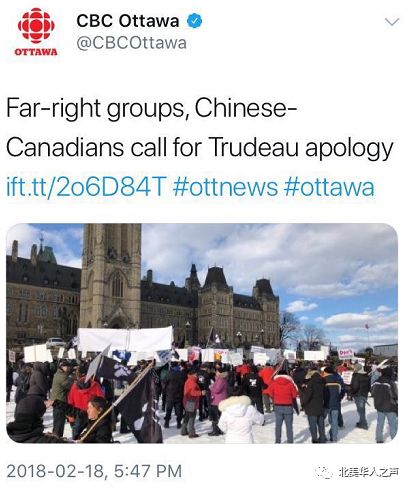Click the tweet timestamp 2018-02-18, 5:47 PM

pyautogui.click(x=94, y=471)
